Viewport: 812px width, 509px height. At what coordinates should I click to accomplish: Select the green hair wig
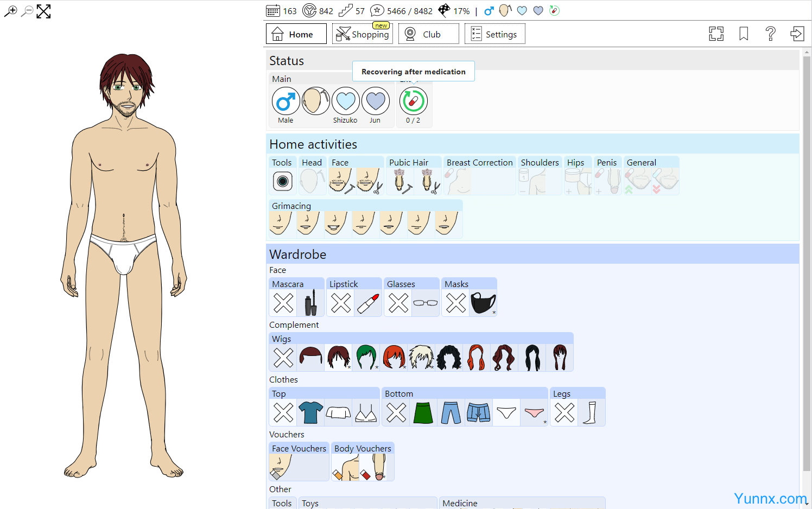tap(366, 358)
